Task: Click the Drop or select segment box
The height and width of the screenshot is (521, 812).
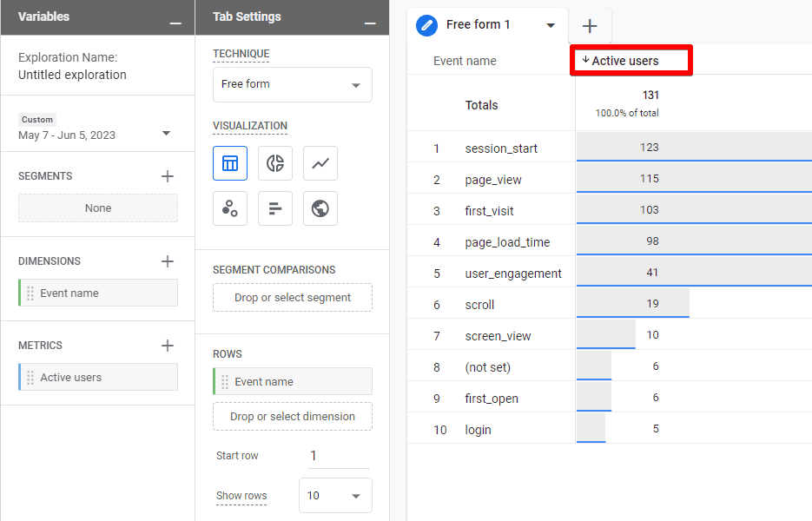Action: tap(293, 298)
